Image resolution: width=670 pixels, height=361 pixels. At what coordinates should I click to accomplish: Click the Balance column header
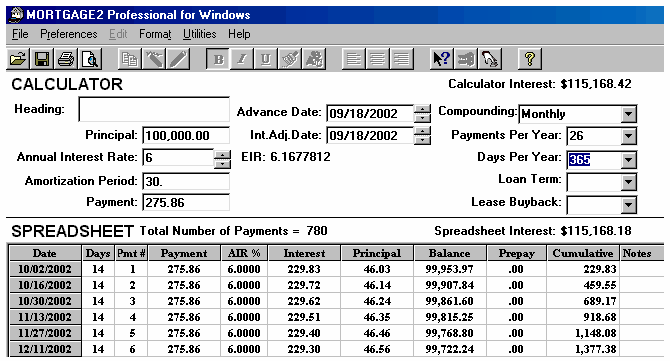(x=450, y=253)
